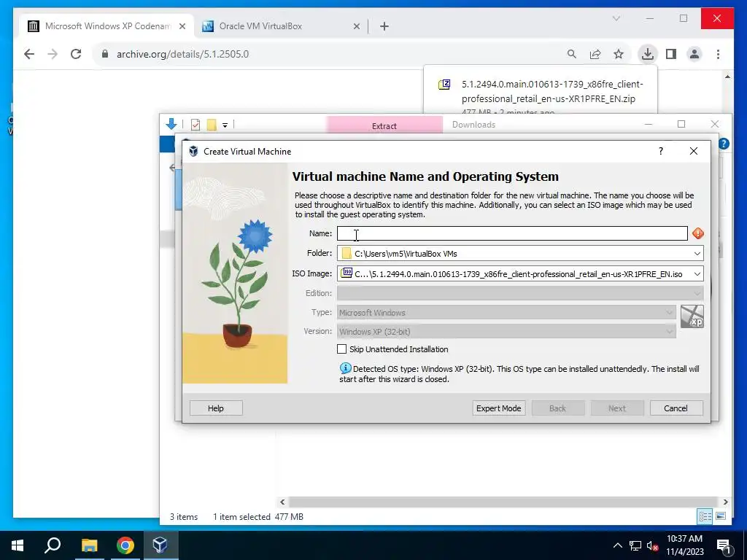Screen dimensions: 747x560
Task: Click the ISO file icon in ISO Image field
Action: click(x=347, y=273)
